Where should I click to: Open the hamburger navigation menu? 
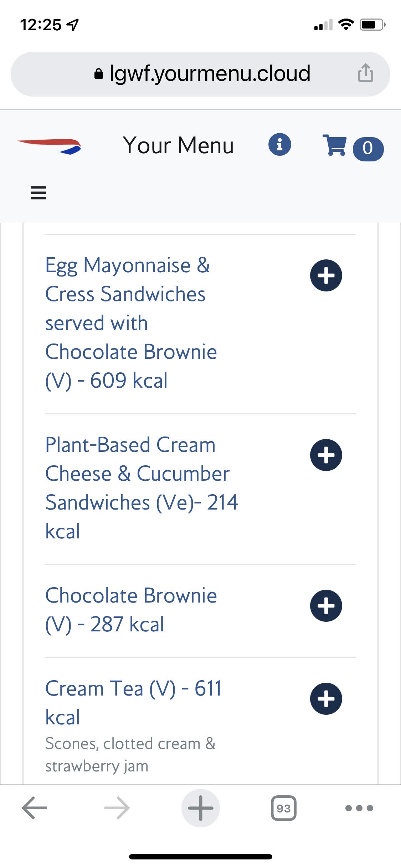click(38, 193)
